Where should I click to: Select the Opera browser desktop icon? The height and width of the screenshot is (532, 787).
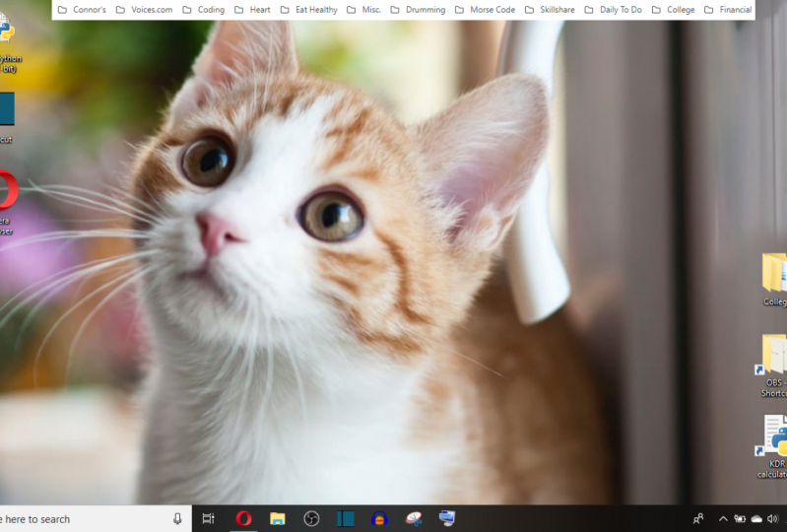pyautogui.click(x=7, y=203)
